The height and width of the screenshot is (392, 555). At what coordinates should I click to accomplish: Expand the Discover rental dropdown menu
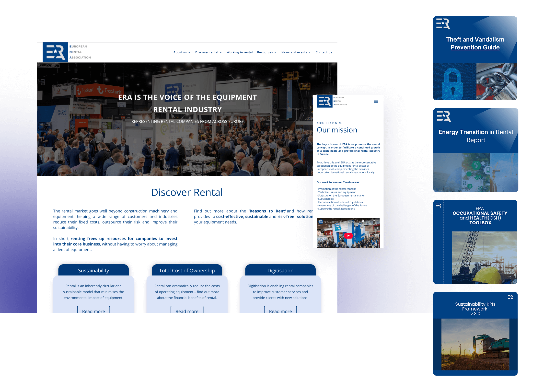point(208,52)
